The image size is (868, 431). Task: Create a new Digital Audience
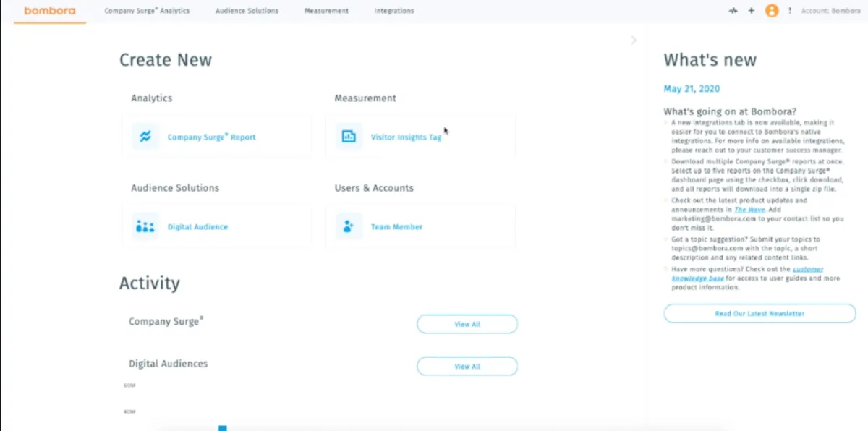pos(197,227)
